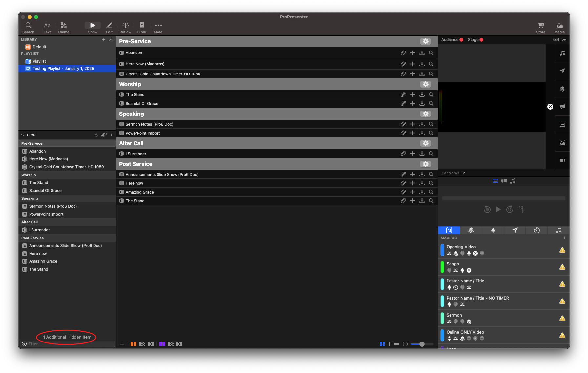Open the Bible panel
588x373 pixels.
click(x=142, y=28)
